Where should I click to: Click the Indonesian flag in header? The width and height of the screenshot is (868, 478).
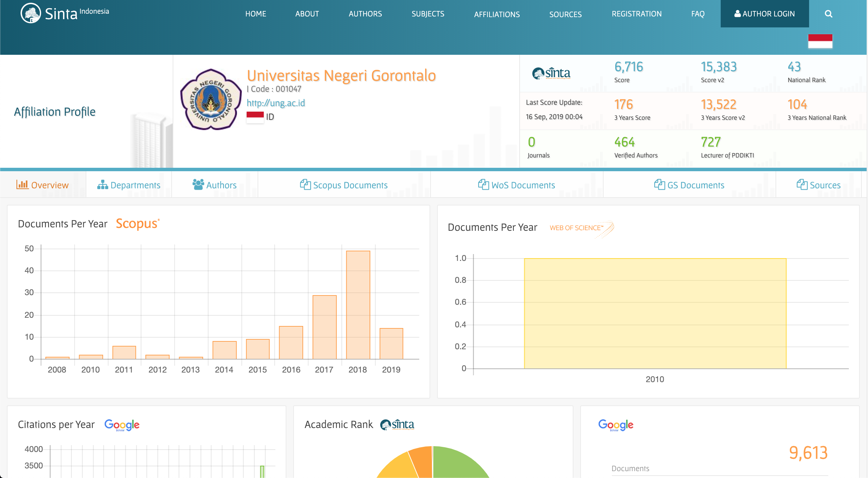tap(820, 41)
